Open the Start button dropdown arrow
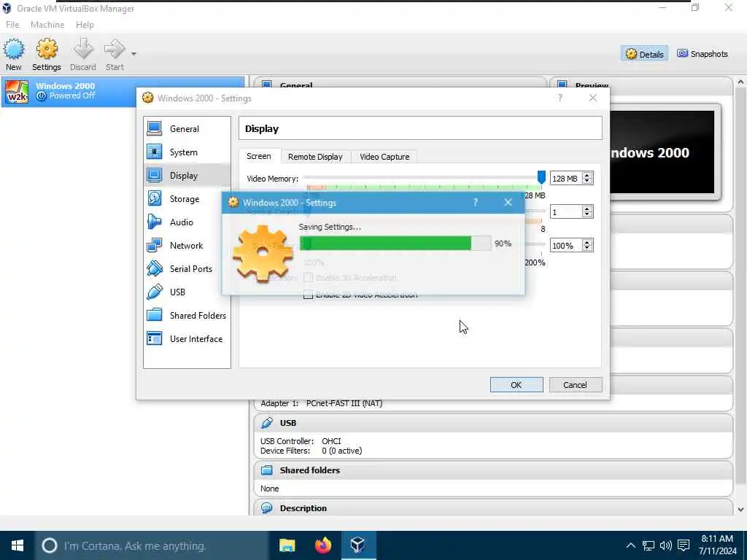 click(x=133, y=54)
